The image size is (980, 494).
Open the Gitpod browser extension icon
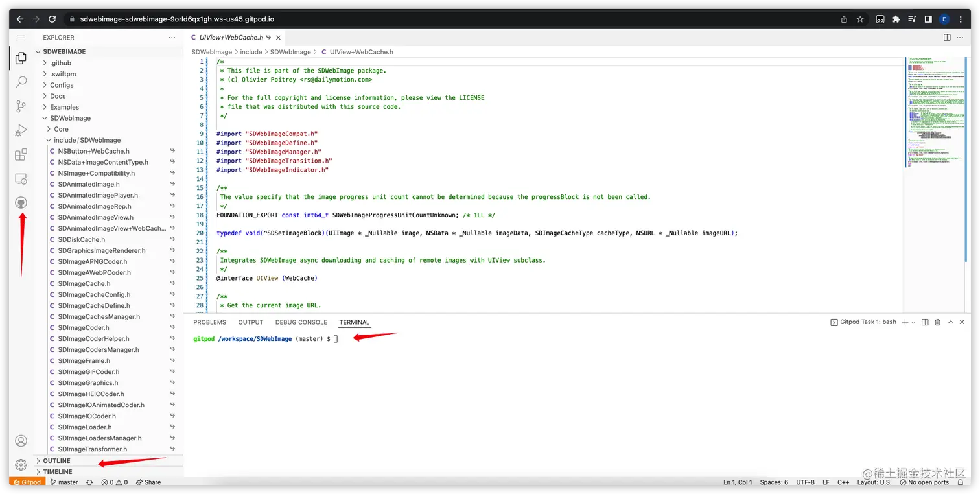coord(880,19)
